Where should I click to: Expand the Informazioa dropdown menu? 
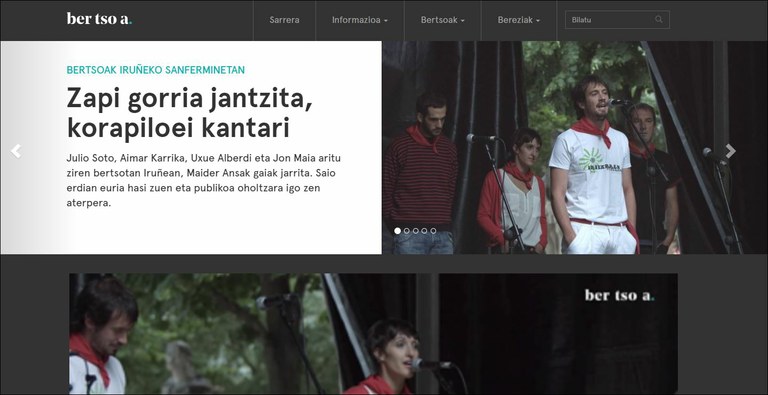coord(360,20)
